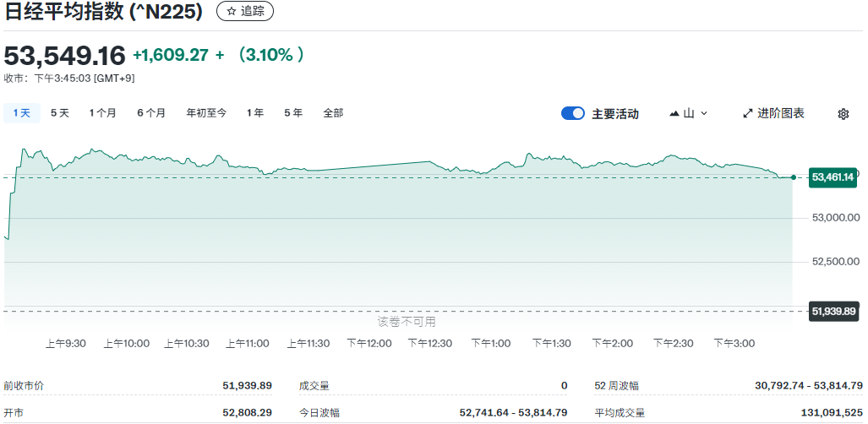Click the 52 周波幅 value 30,792.74 - 53,814.79
The height and width of the screenshot is (424, 868).
click(809, 385)
